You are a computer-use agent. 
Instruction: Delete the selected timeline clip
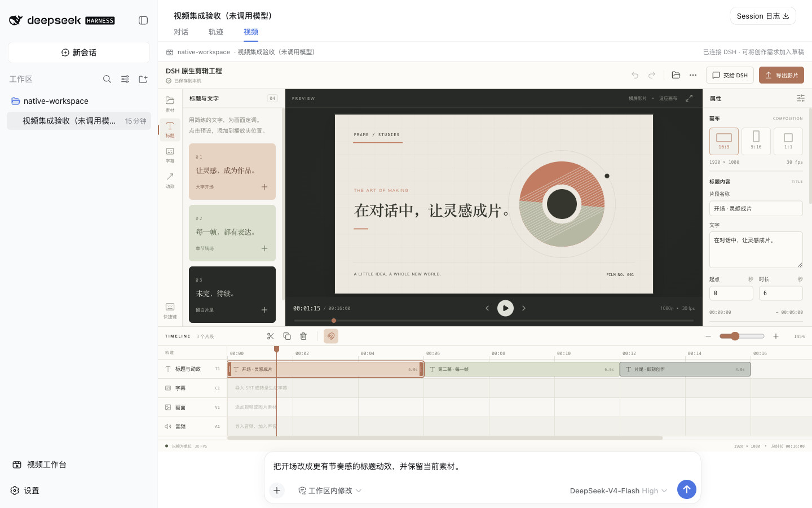coord(303,336)
